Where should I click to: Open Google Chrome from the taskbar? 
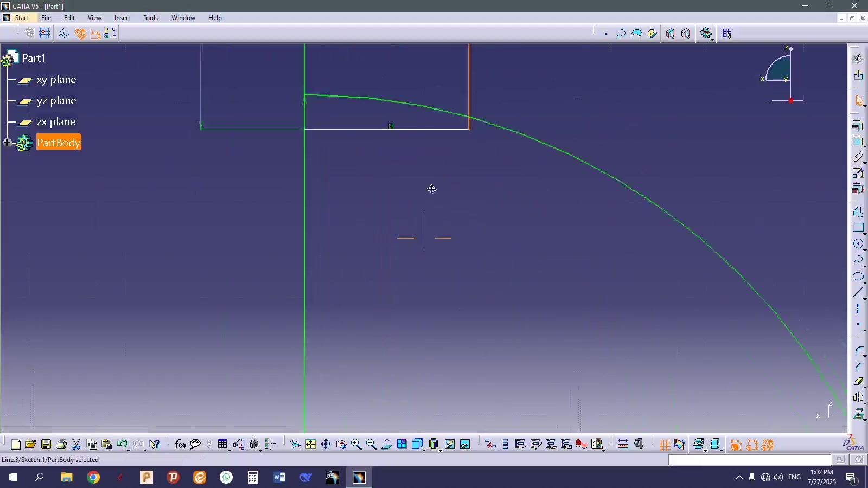(93, 478)
